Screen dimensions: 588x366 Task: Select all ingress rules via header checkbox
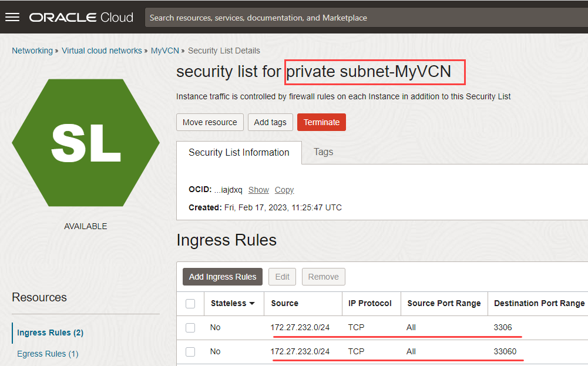coord(190,304)
